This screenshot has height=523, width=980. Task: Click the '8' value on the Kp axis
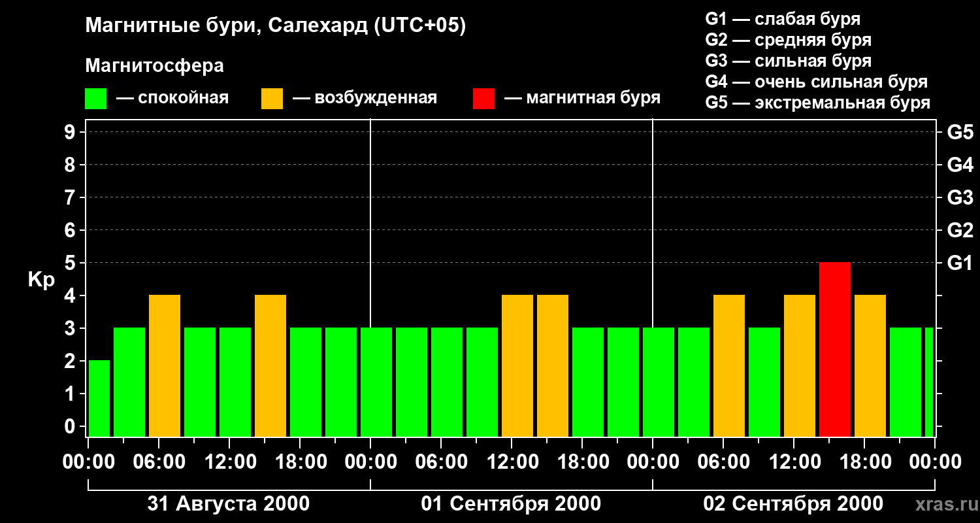(71, 165)
